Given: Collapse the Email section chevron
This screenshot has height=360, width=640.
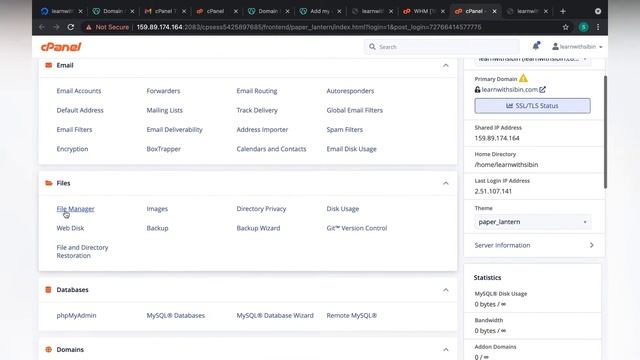Looking at the screenshot, I should point(446,65).
